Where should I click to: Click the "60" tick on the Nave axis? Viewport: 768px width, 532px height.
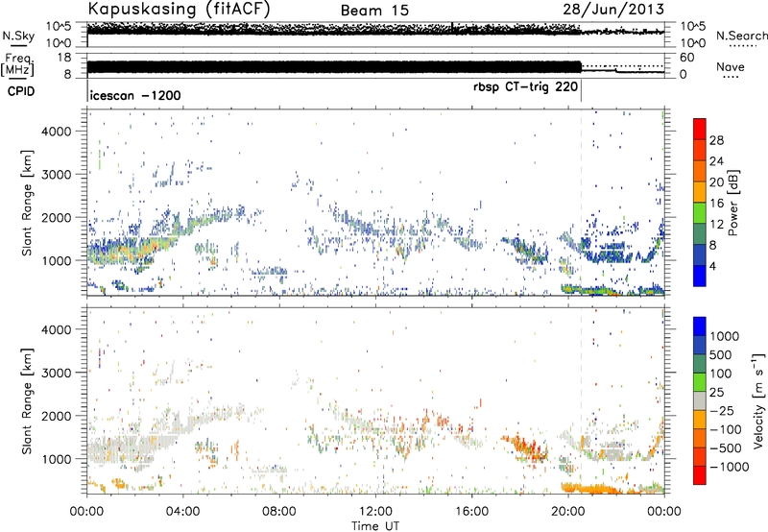687,58
